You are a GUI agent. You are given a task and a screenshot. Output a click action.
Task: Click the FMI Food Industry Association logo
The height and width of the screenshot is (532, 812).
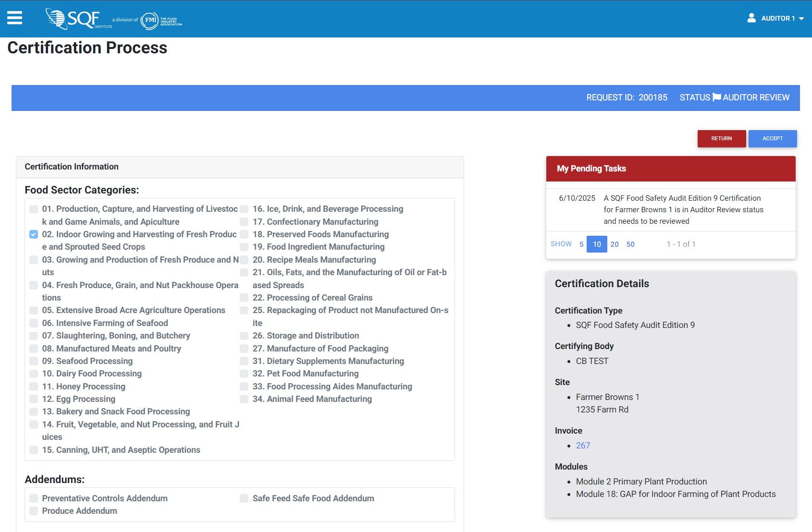[x=161, y=20]
